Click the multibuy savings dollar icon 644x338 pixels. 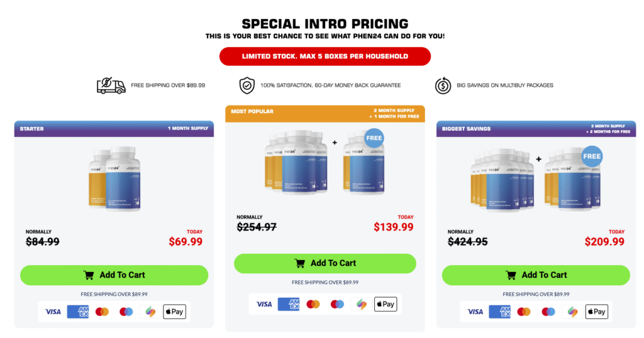pos(443,85)
